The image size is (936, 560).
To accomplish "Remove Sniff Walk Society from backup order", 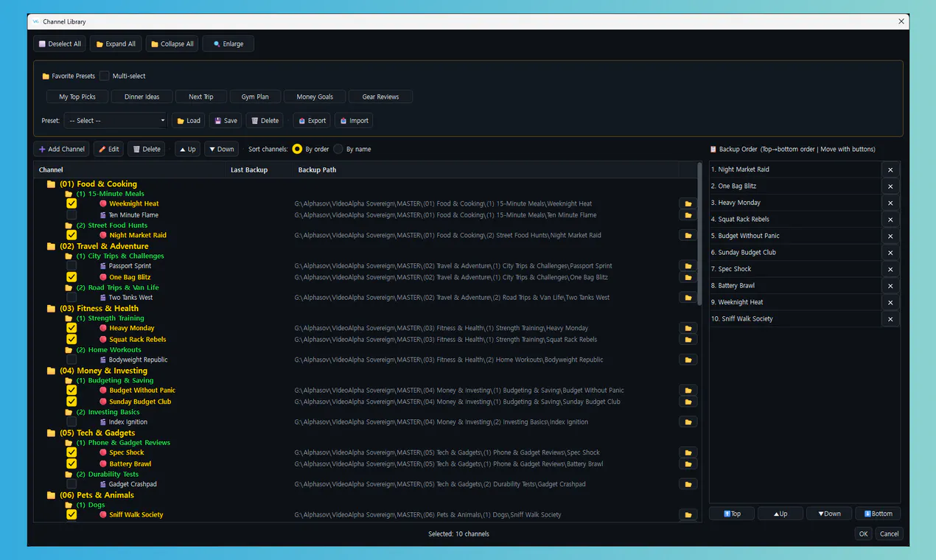I will (890, 319).
